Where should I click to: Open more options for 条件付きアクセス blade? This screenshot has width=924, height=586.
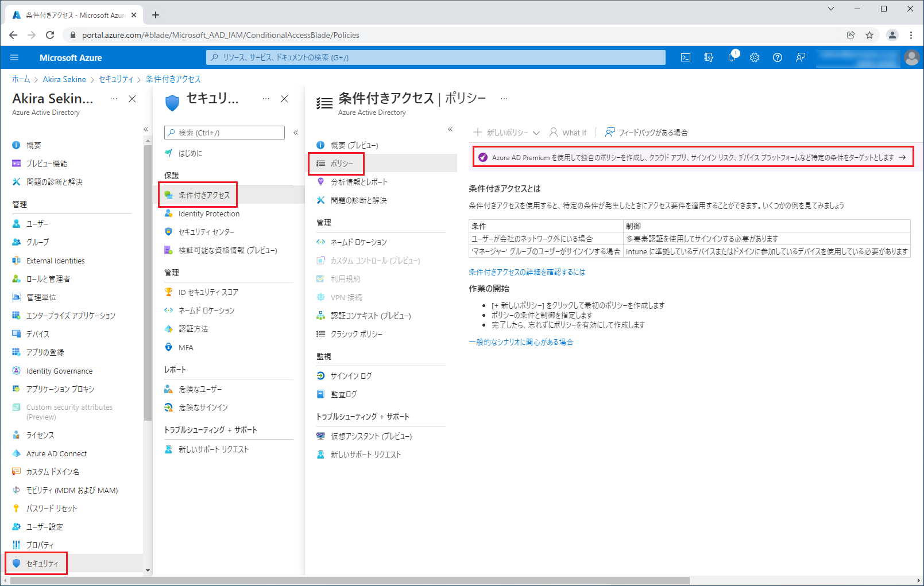(x=504, y=99)
